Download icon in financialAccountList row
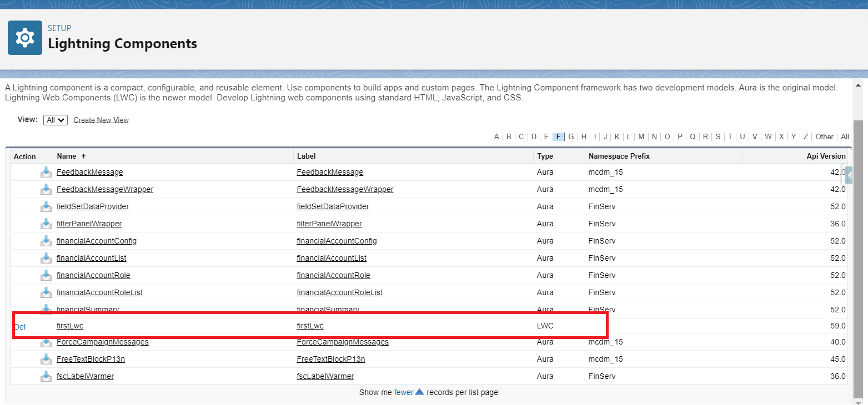 (46, 258)
